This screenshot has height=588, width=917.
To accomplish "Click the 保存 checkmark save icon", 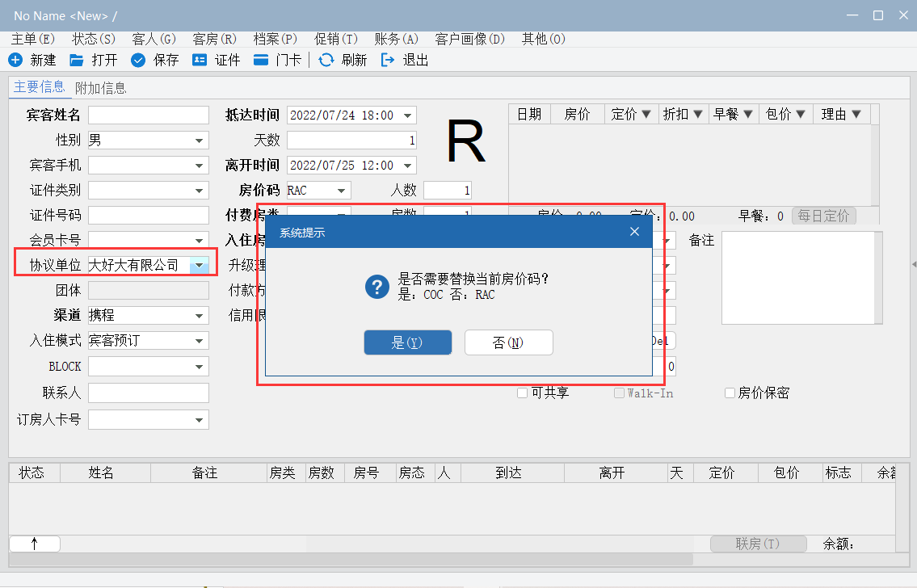I will coord(138,60).
